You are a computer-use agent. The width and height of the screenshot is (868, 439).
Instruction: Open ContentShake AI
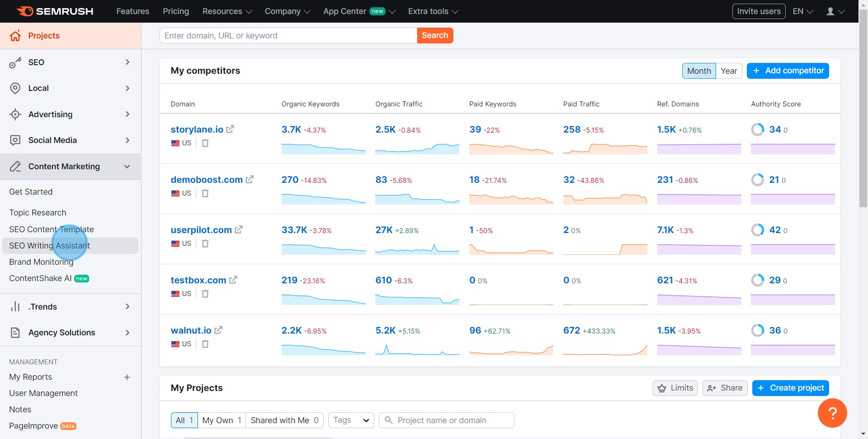[x=49, y=278]
